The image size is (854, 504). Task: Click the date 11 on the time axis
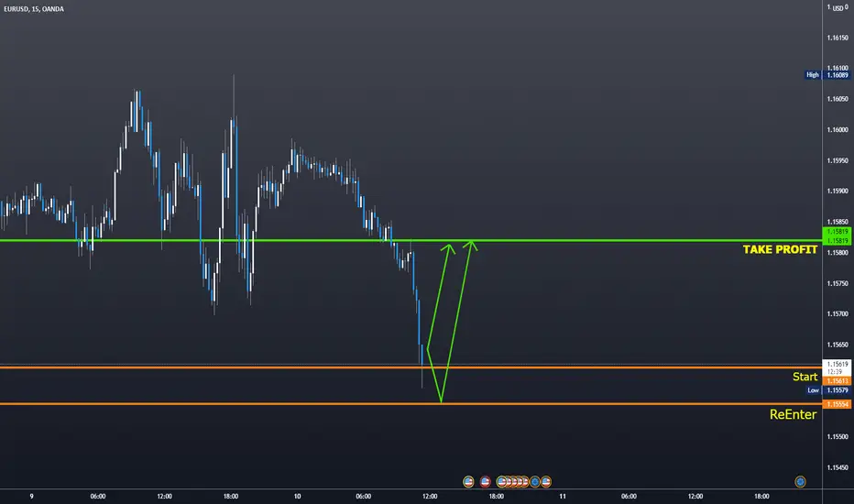click(562, 497)
